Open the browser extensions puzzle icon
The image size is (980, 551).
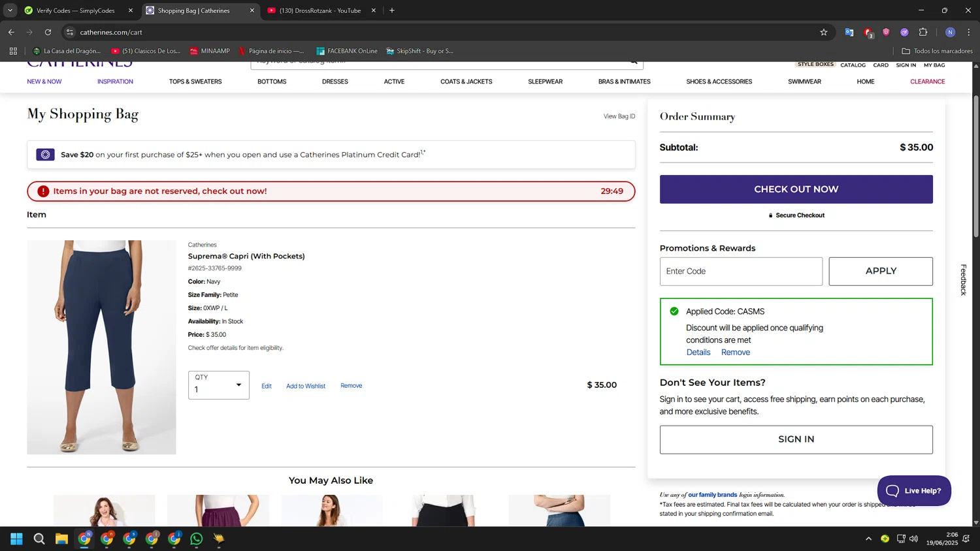tap(923, 32)
